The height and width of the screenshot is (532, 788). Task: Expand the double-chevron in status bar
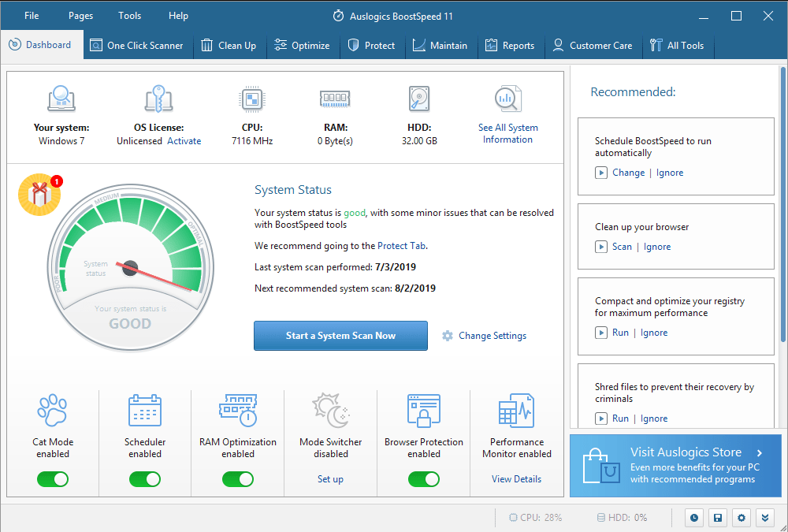[764, 518]
